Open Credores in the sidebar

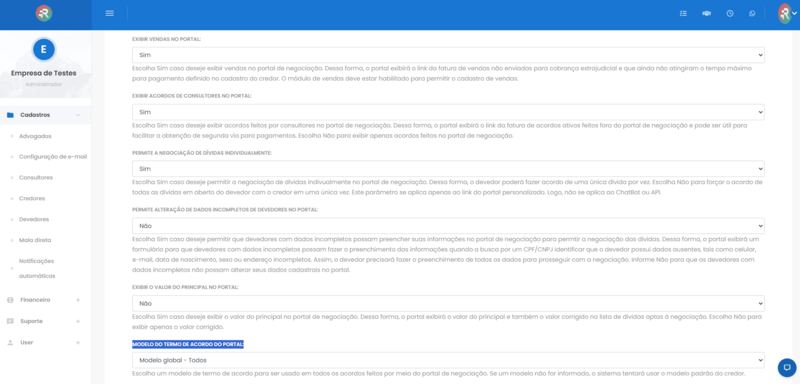(x=32, y=198)
